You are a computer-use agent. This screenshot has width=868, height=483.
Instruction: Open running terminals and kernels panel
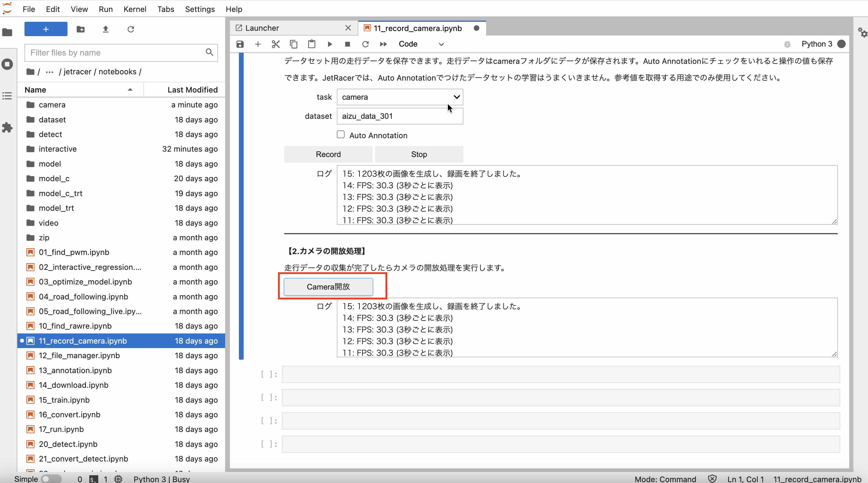[7, 64]
